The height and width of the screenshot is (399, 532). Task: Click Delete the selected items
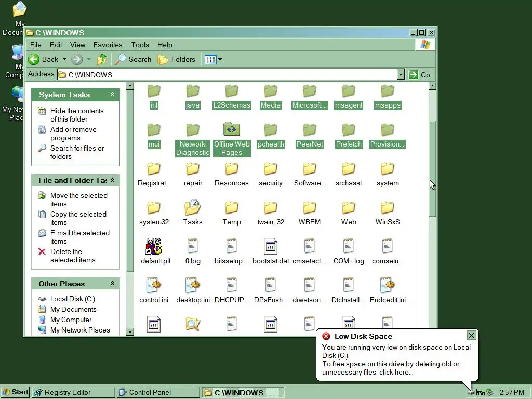(73, 256)
